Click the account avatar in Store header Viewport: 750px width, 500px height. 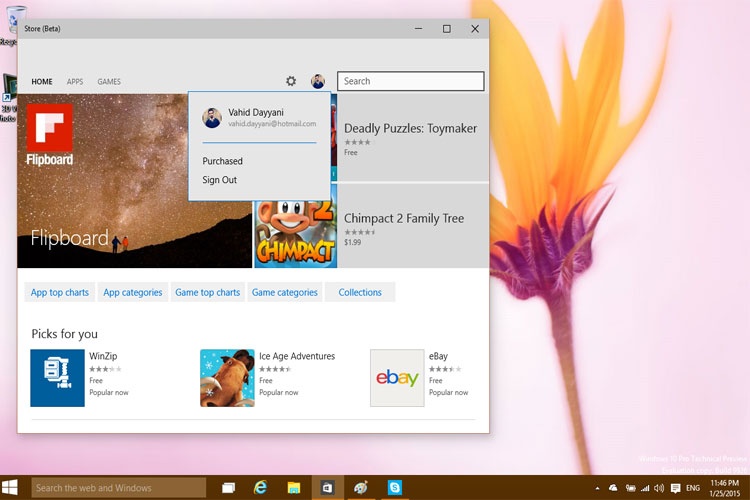(x=318, y=81)
